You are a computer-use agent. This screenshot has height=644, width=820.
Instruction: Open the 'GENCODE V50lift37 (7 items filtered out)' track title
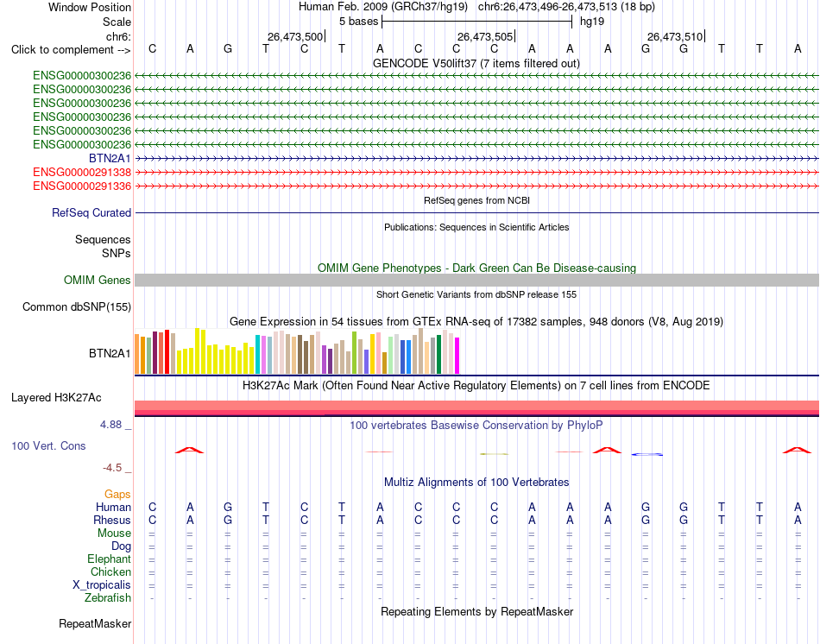point(476,63)
